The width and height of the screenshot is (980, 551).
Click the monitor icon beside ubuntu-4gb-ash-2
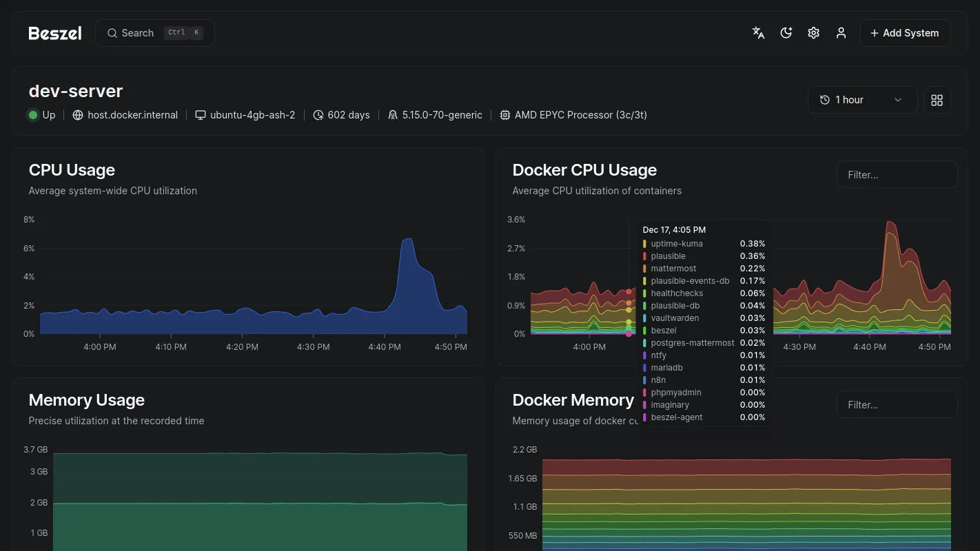tap(201, 115)
